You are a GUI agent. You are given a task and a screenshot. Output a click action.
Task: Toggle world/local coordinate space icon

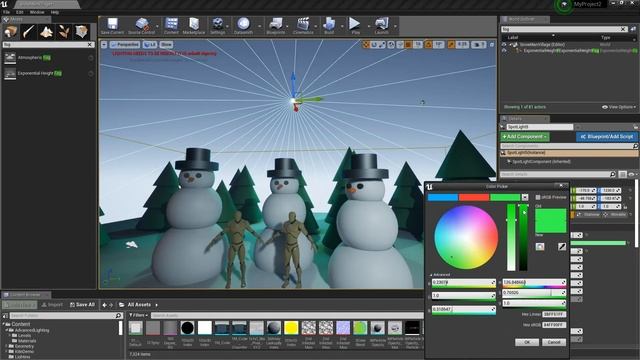[x=391, y=44]
